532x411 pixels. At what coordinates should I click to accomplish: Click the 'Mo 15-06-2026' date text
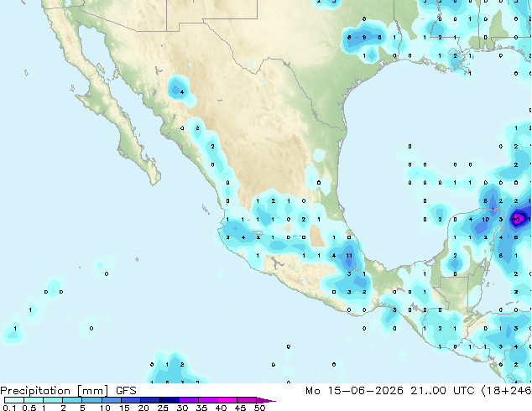[355, 391]
